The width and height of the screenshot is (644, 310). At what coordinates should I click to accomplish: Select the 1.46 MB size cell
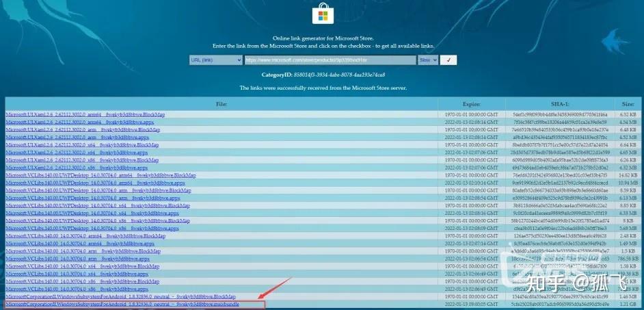click(627, 297)
